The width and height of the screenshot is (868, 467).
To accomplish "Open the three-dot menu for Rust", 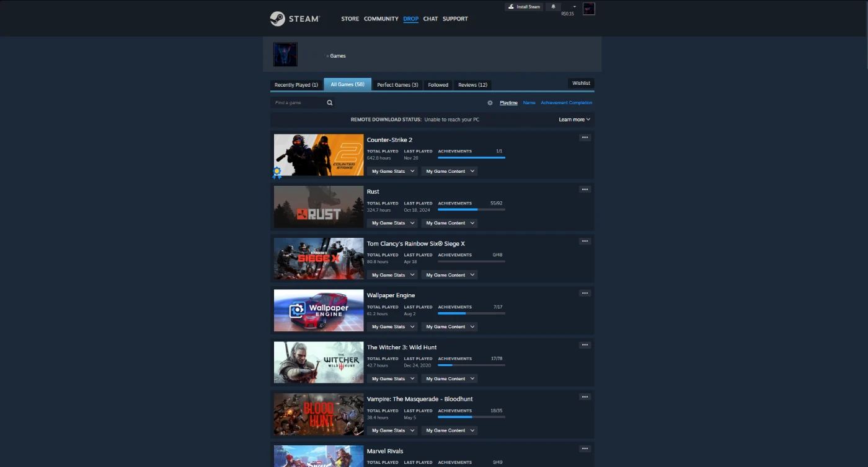I will pyautogui.click(x=585, y=190).
